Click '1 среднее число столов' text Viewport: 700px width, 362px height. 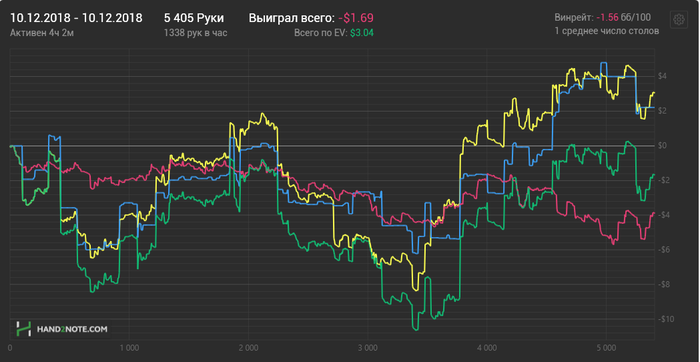pyautogui.click(x=606, y=31)
